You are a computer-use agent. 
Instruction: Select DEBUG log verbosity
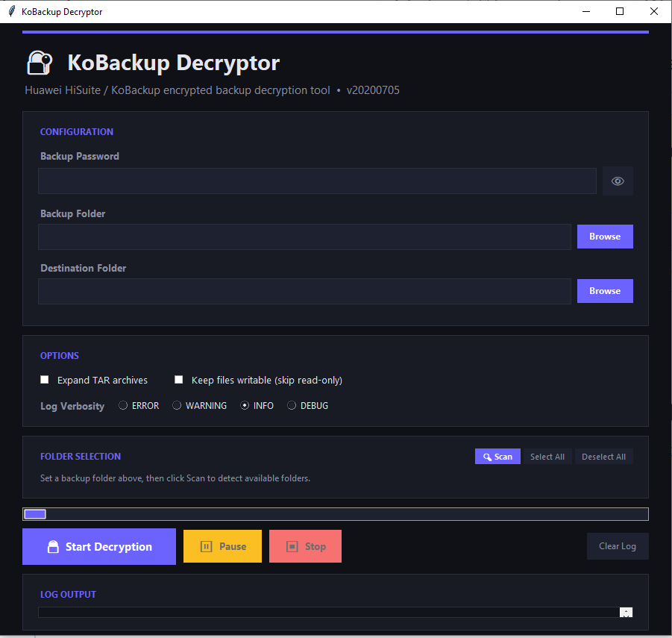coord(292,405)
